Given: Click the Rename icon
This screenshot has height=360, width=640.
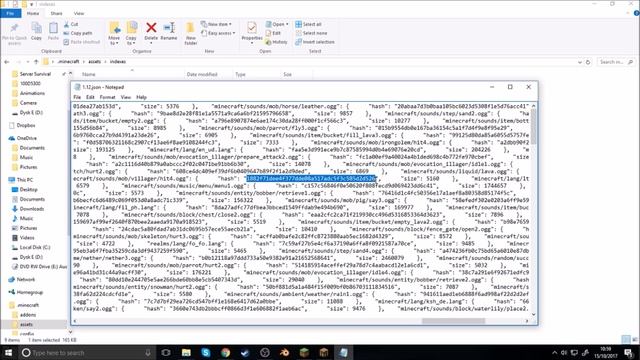Looking at the screenshot, I should (x=169, y=28).
